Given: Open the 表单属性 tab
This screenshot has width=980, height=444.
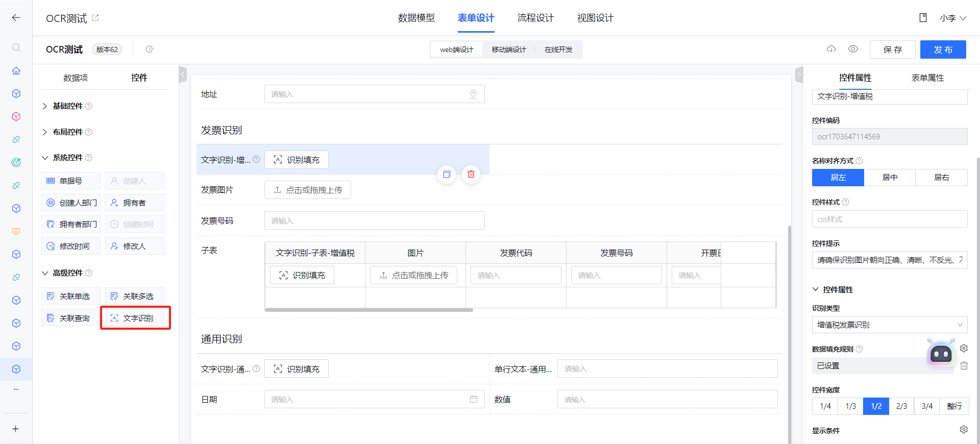Looking at the screenshot, I should click(927, 78).
